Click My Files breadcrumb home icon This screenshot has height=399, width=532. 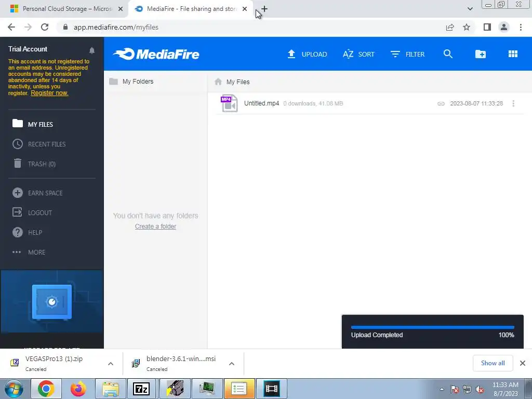coord(218,82)
